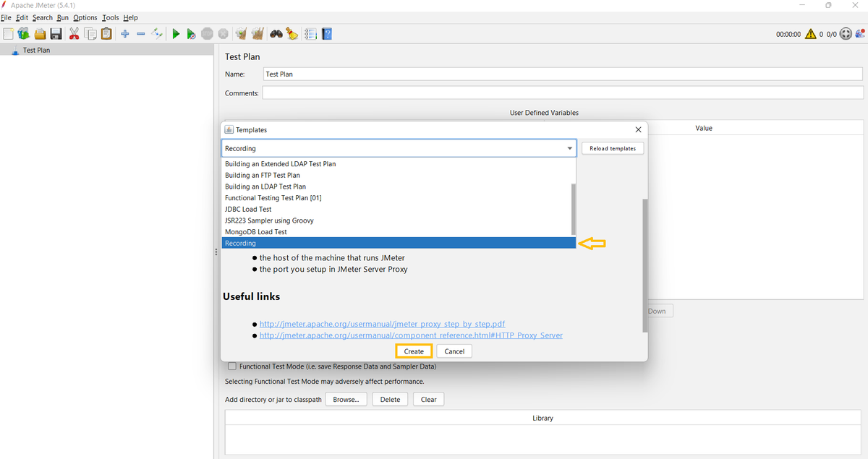Open the Run menu

click(x=63, y=17)
